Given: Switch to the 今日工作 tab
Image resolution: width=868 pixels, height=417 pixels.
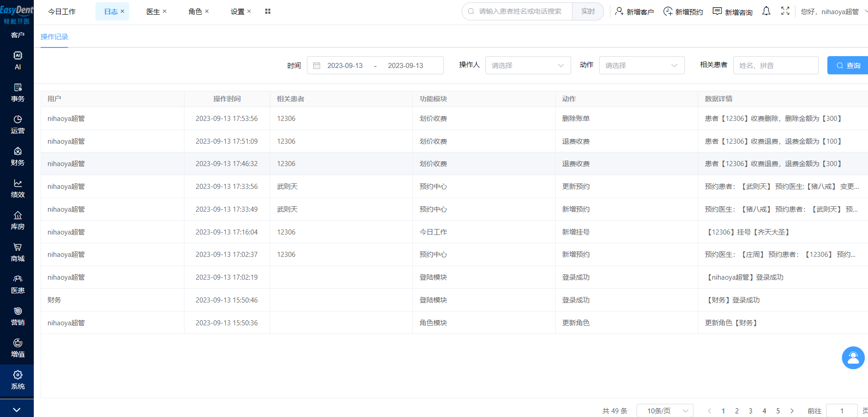Looking at the screenshot, I should [62, 11].
